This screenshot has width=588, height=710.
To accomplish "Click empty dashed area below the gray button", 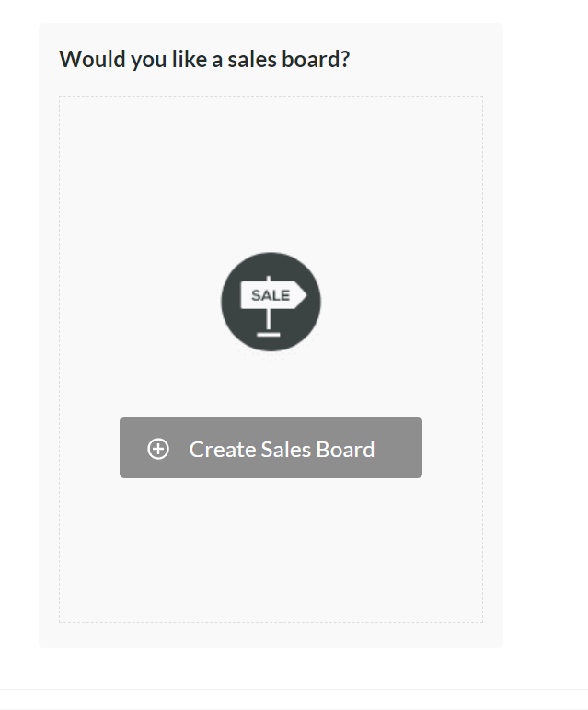I will pyautogui.click(x=271, y=548).
